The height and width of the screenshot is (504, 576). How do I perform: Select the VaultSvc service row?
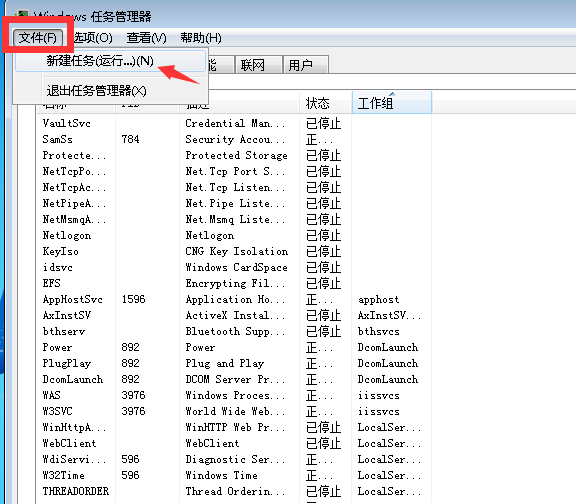pos(234,123)
